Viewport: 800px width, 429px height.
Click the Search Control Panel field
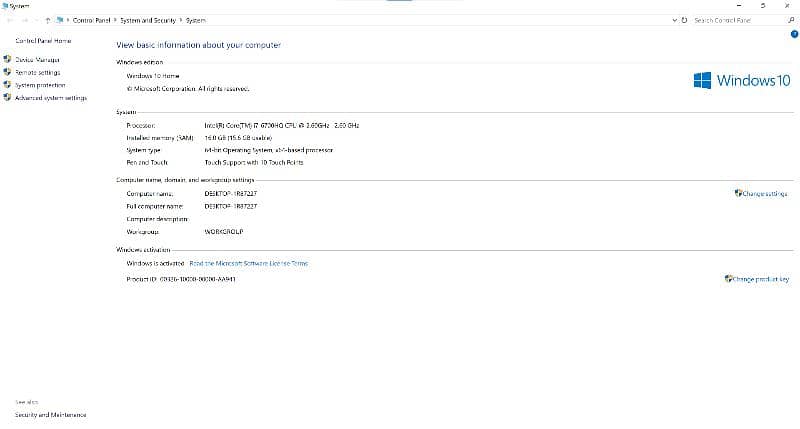tap(735, 20)
